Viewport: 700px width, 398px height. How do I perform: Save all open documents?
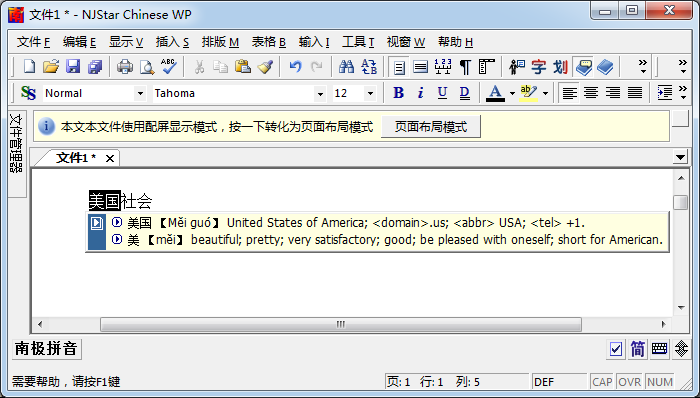95,67
